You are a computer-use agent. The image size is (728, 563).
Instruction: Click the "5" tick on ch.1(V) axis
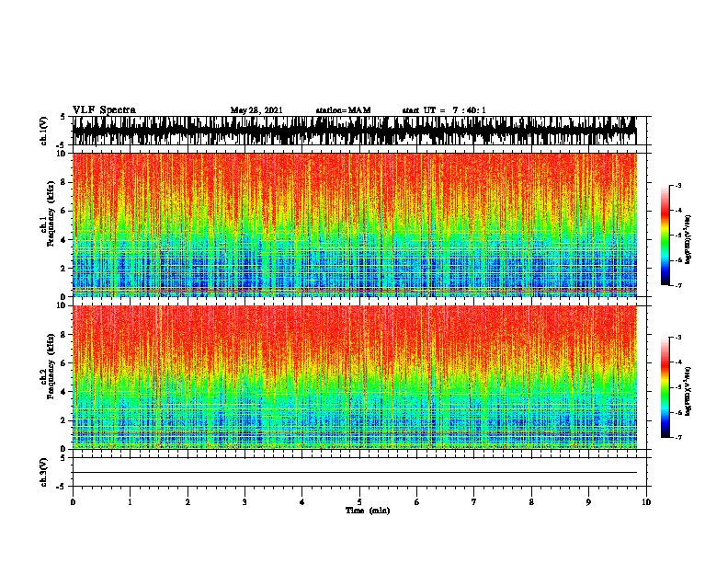click(63, 117)
